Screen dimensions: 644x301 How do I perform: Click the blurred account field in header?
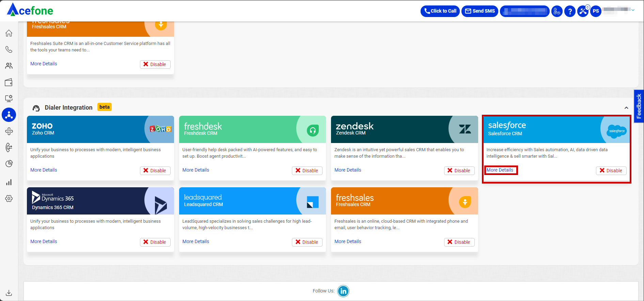(524, 11)
